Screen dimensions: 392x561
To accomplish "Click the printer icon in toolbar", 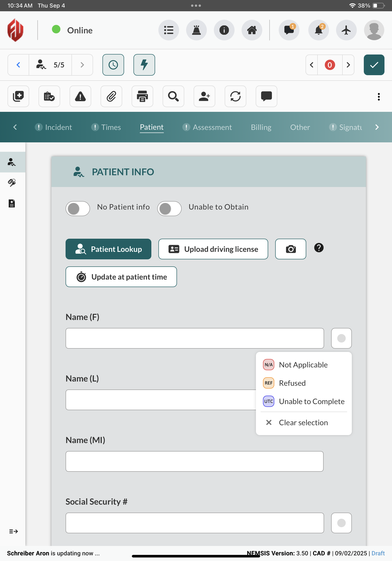I will pos(142,96).
